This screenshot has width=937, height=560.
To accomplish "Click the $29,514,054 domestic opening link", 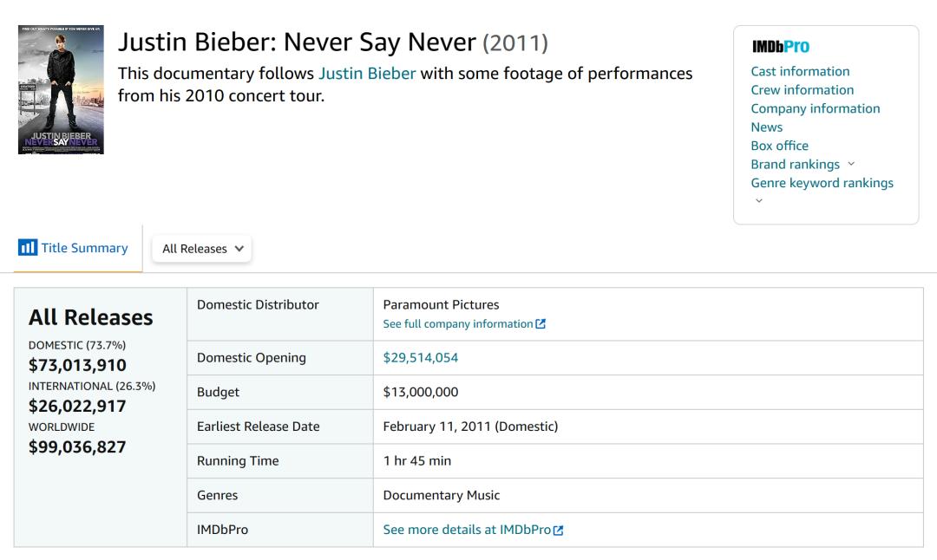I will [421, 358].
